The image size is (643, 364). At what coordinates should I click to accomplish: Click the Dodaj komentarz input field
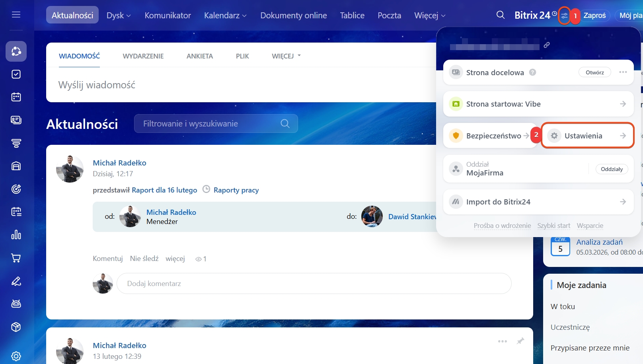314,284
